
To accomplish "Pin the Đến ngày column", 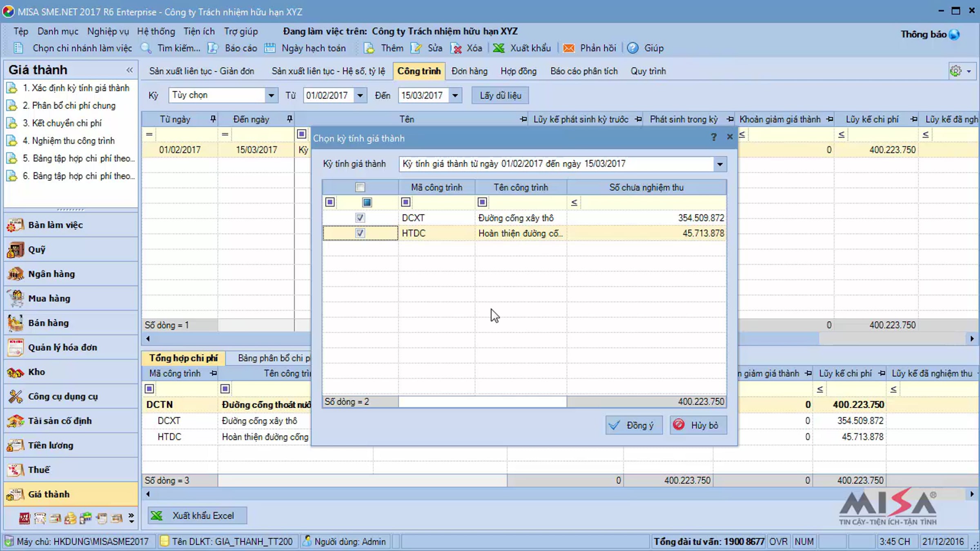I will 290,119.
